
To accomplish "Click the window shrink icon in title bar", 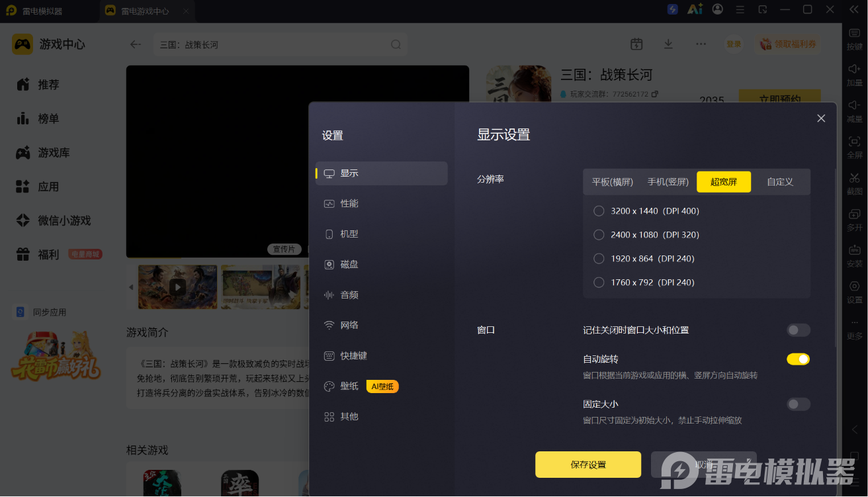I will tap(763, 10).
